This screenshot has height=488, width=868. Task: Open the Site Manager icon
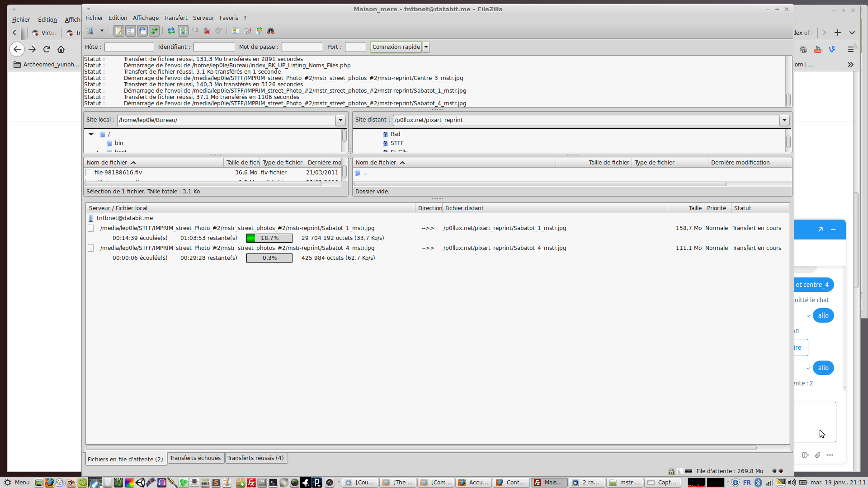[90, 31]
